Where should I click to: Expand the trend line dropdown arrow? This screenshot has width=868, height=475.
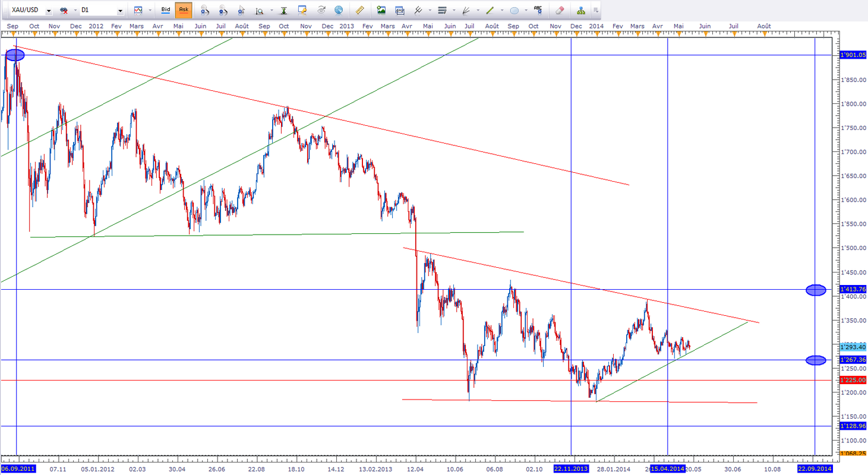[x=501, y=11]
